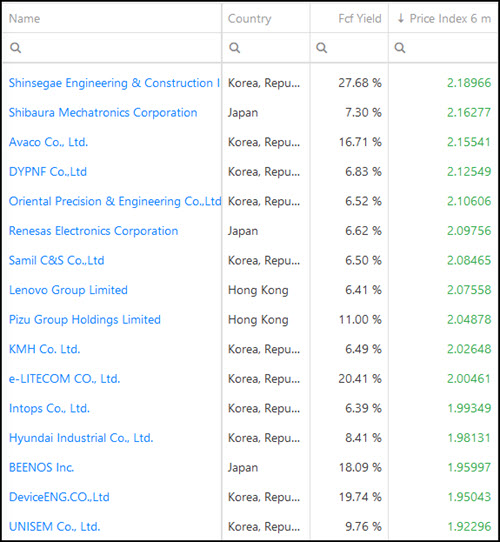The width and height of the screenshot is (500, 542).
Task: Select the 27.68 % Fcf Yield cell
Action: point(360,83)
